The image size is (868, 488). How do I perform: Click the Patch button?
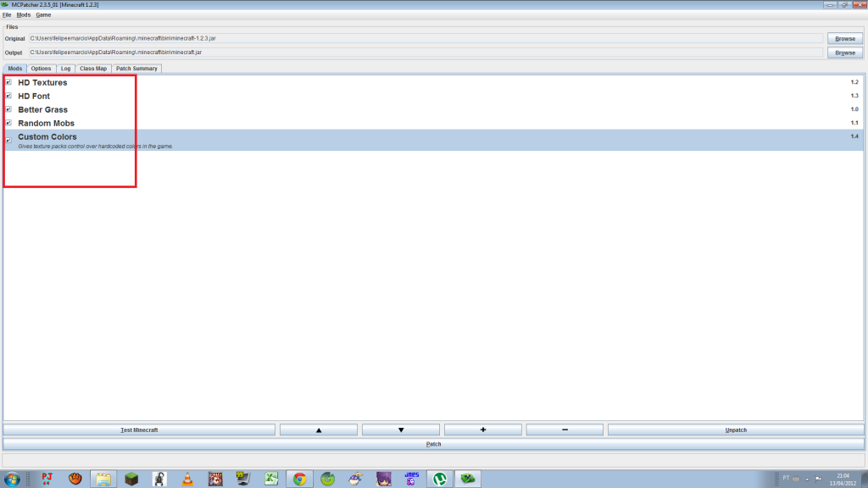tap(433, 443)
